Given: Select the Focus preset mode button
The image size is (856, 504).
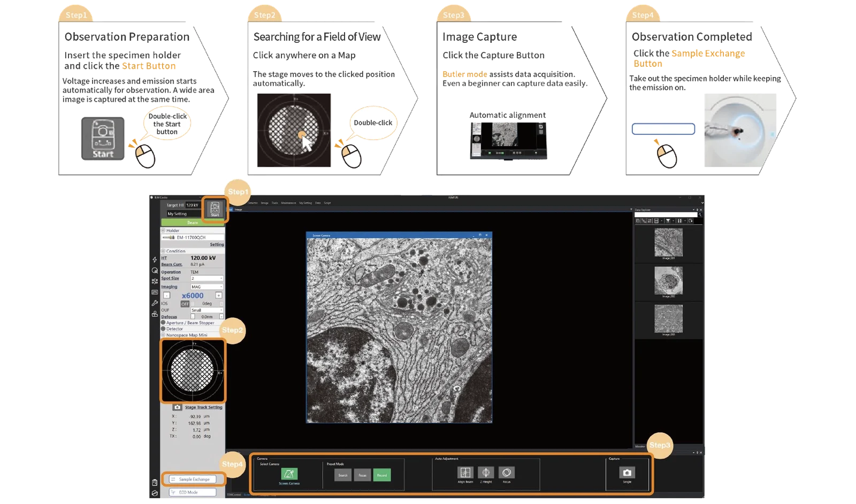Looking at the screenshot, I should [x=362, y=475].
